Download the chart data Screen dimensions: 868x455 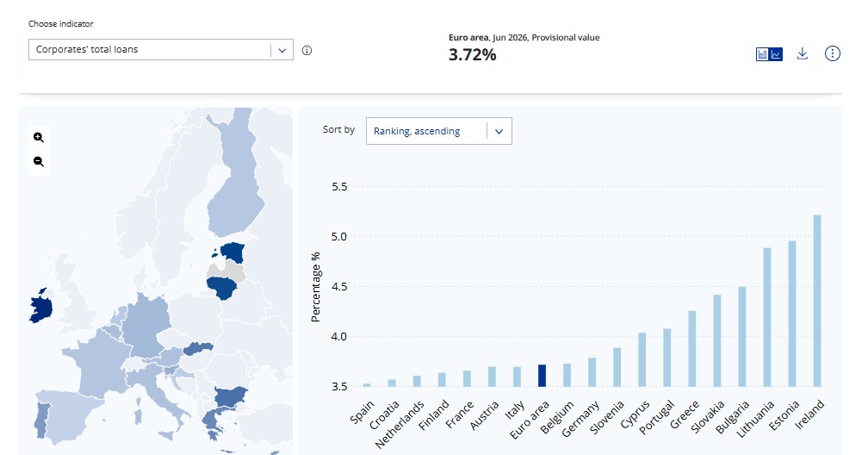[x=803, y=53]
